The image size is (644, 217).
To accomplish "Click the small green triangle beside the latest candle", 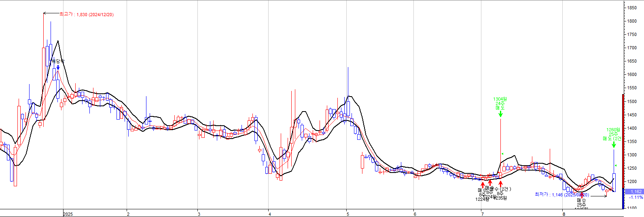I will (616, 165).
